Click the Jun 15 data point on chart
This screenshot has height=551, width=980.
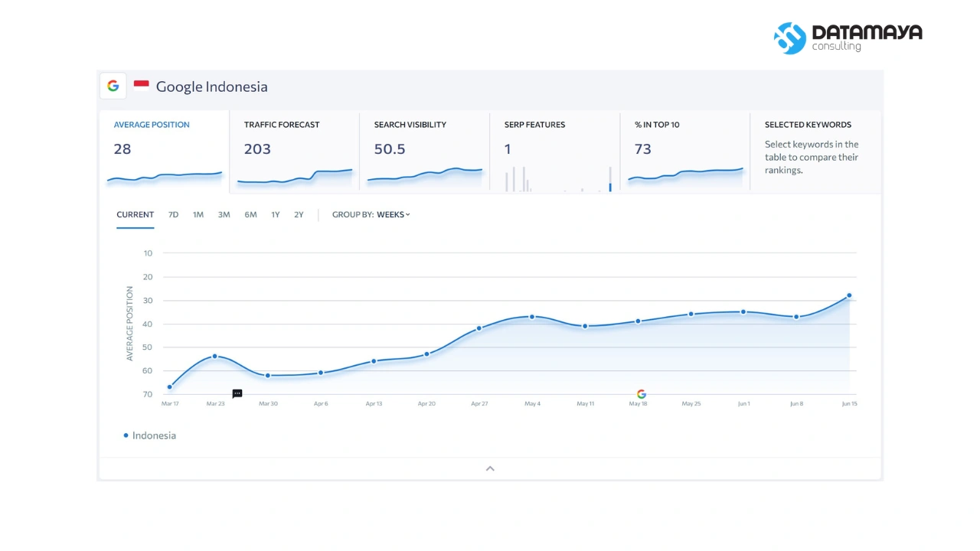[x=849, y=295]
